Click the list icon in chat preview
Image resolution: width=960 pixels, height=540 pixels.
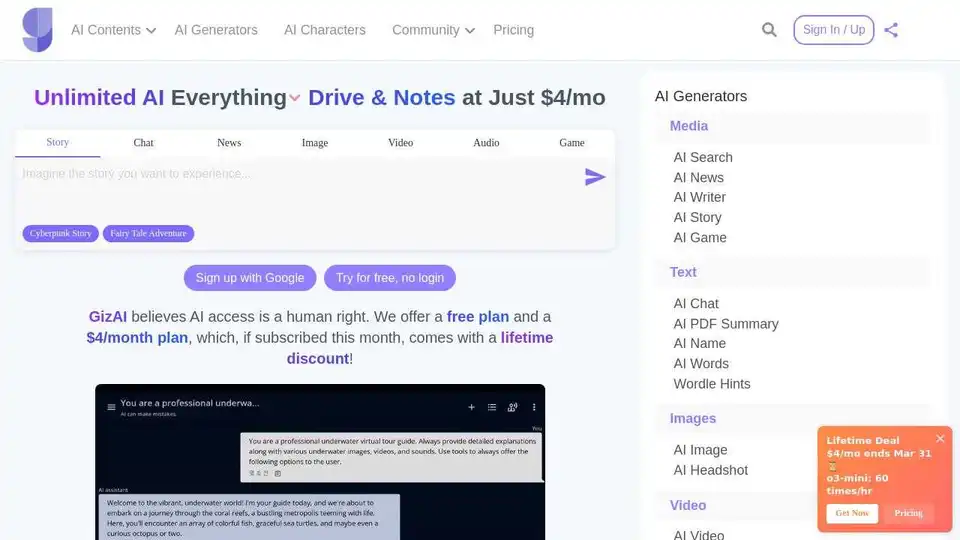(x=492, y=407)
